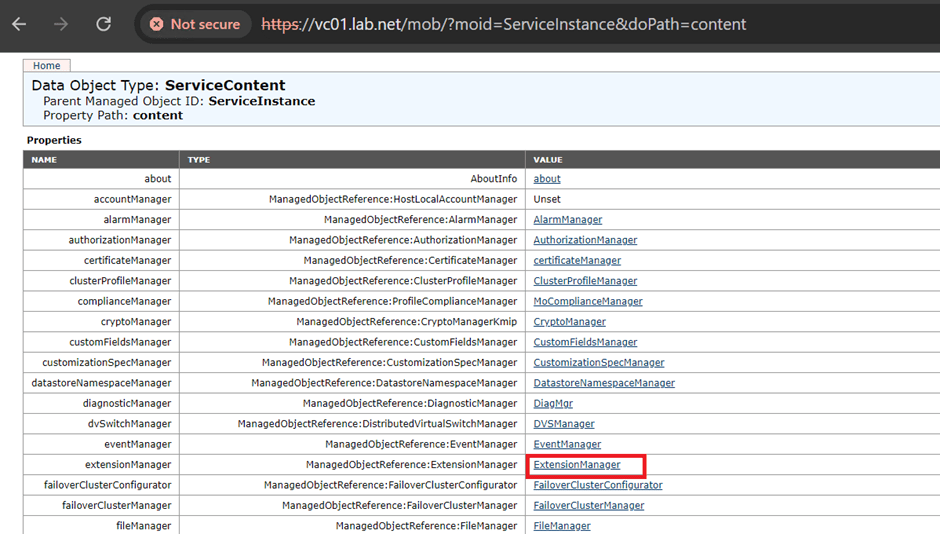Open the DiagMgr link
This screenshot has height=534, width=940.
[x=553, y=404]
